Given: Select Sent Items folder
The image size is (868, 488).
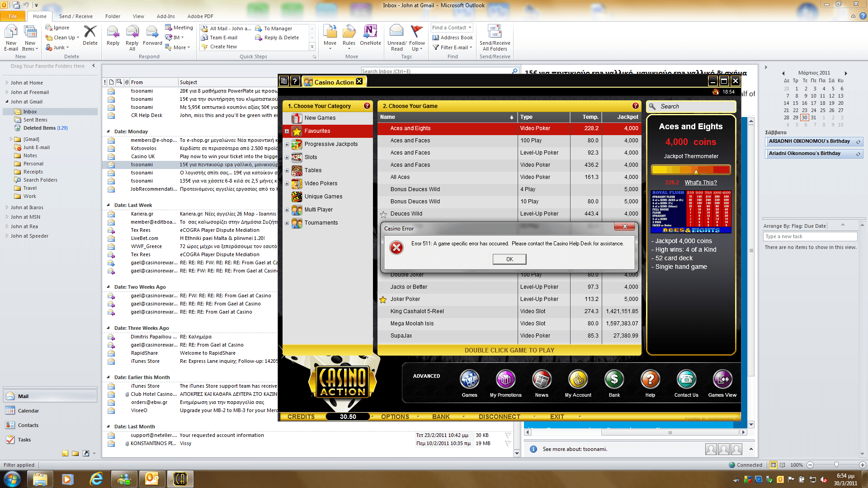Looking at the screenshot, I should coord(35,120).
